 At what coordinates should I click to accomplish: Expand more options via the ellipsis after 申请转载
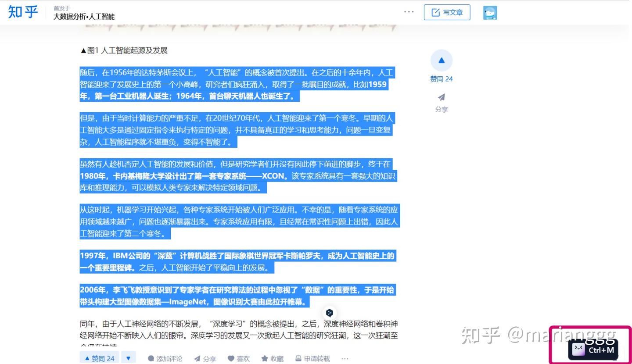tap(345, 359)
